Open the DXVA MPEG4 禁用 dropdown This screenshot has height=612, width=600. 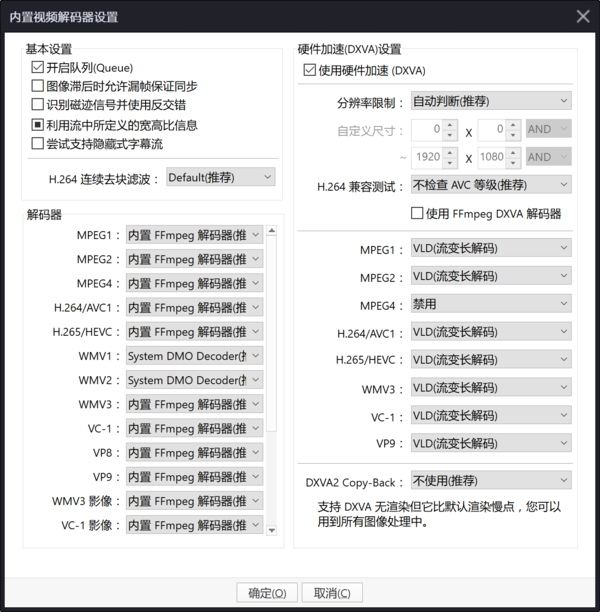pos(490,304)
